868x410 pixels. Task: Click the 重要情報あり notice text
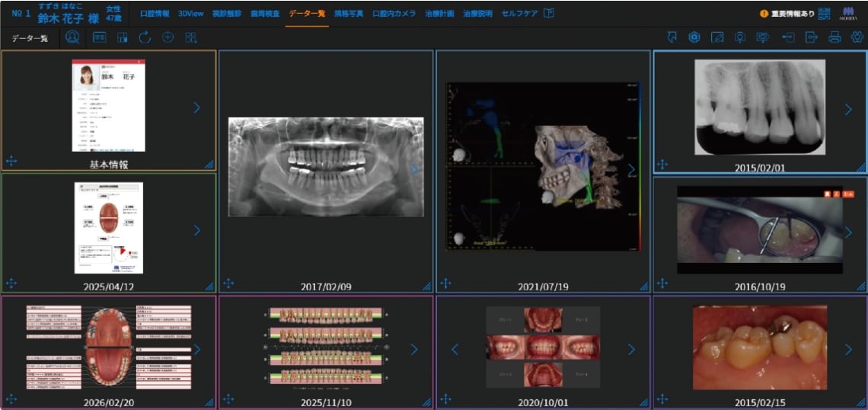pyautogui.click(x=792, y=13)
